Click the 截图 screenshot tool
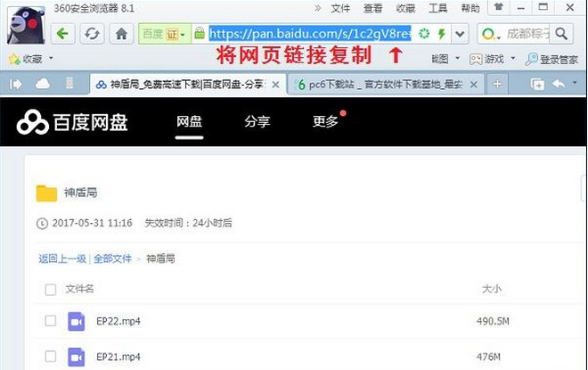 pos(439,59)
